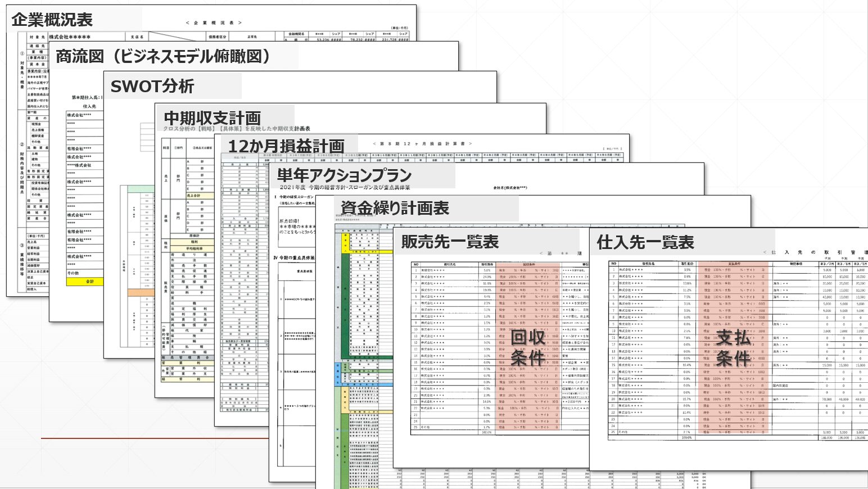Click the 原点回帰! slogan text
868x489 pixels.
290,221
